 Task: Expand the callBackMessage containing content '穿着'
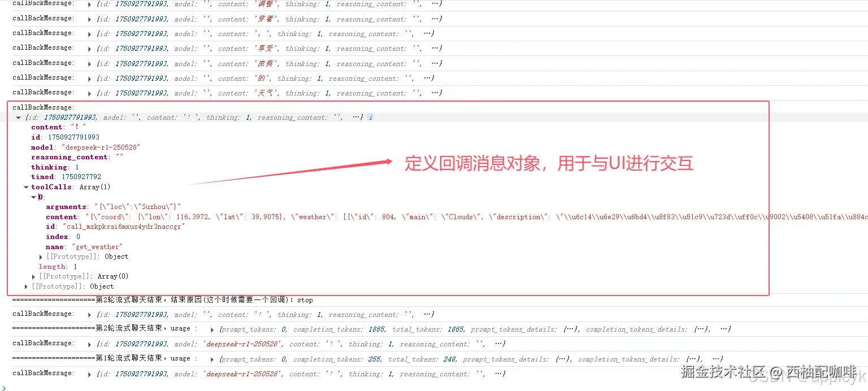coord(89,18)
